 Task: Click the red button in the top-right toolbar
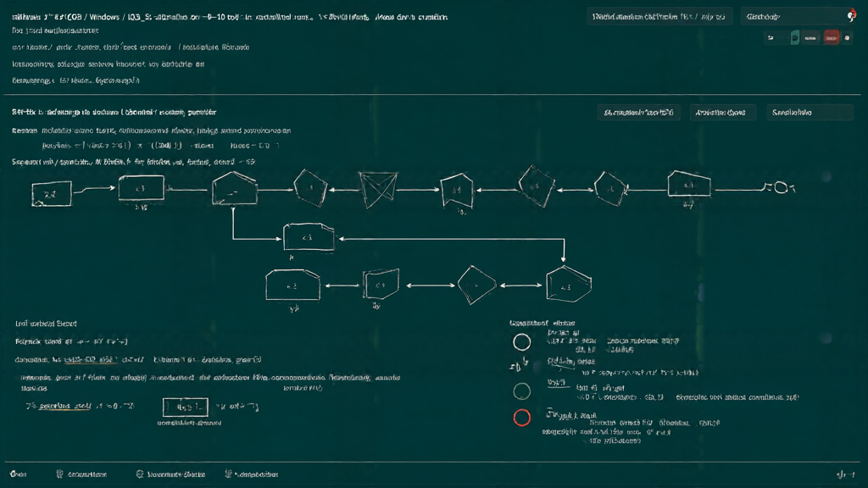(x=831, y=37)
